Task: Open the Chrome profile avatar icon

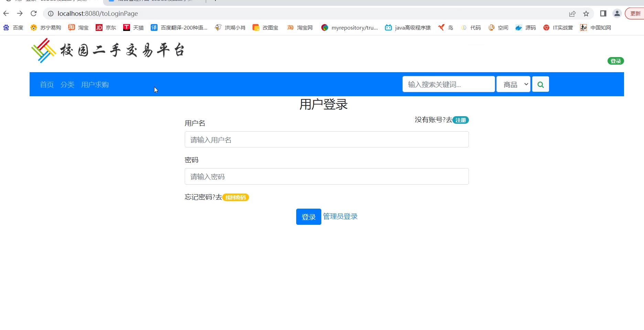Action: pos(617,13)
